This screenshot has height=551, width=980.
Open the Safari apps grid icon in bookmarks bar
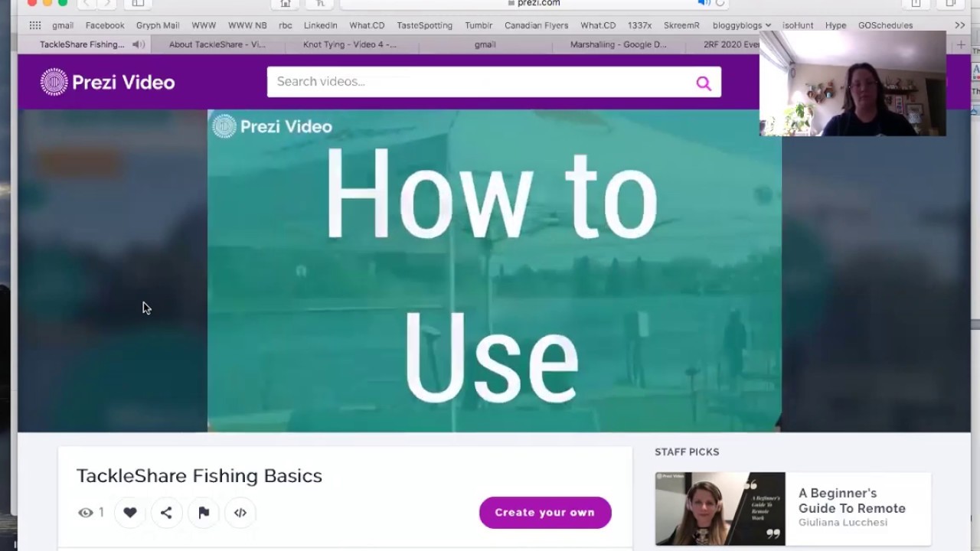[x=35, y=25]
